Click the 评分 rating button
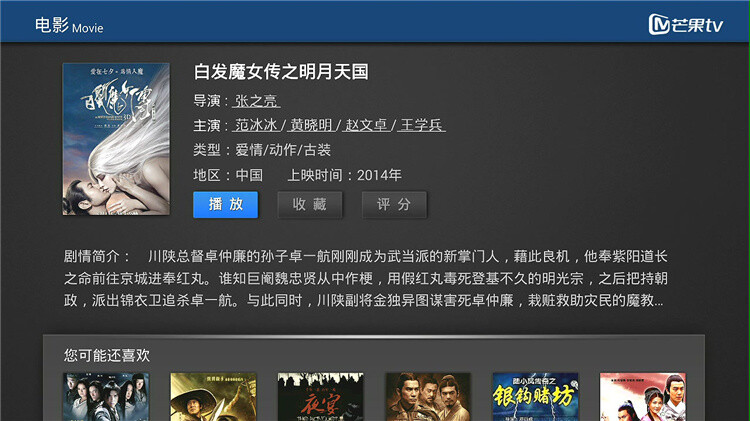Viewport: 750px width, 421px height. 394,205
